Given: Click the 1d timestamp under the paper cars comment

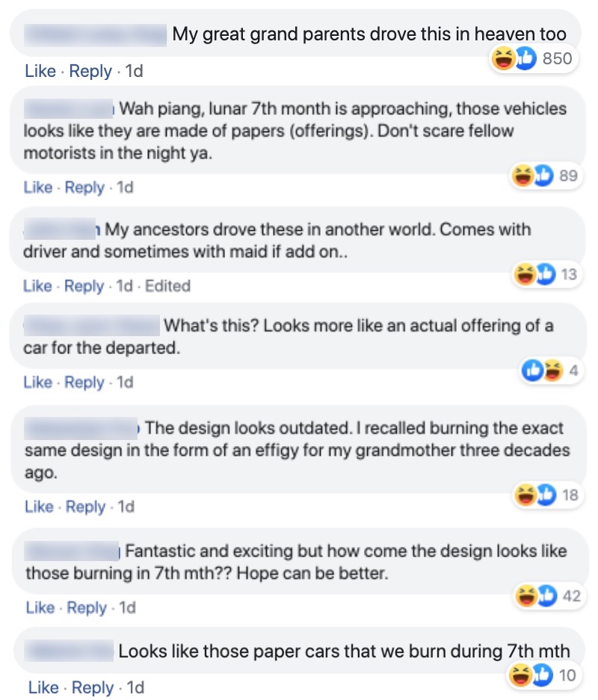Looking at the screenshot, I should (x=135, y=687).
